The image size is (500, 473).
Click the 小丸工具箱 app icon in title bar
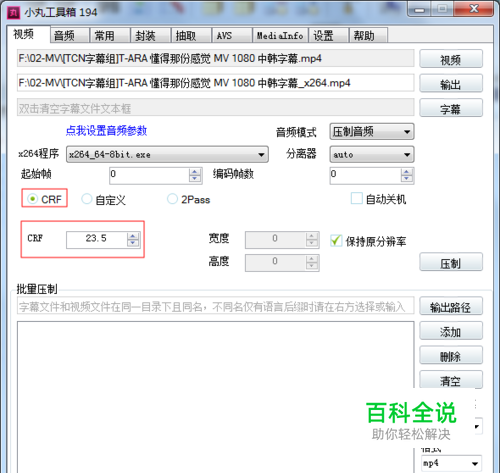[14, 13]
